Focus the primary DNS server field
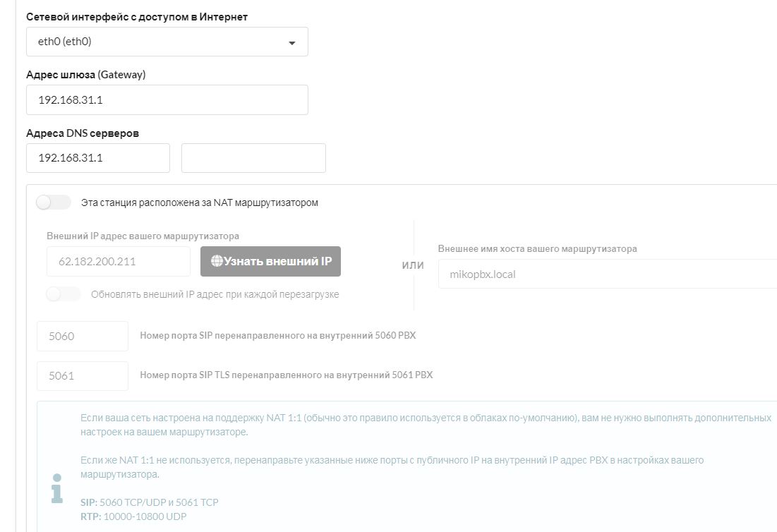The image size is (777, 532). click(x=97, y=158)
